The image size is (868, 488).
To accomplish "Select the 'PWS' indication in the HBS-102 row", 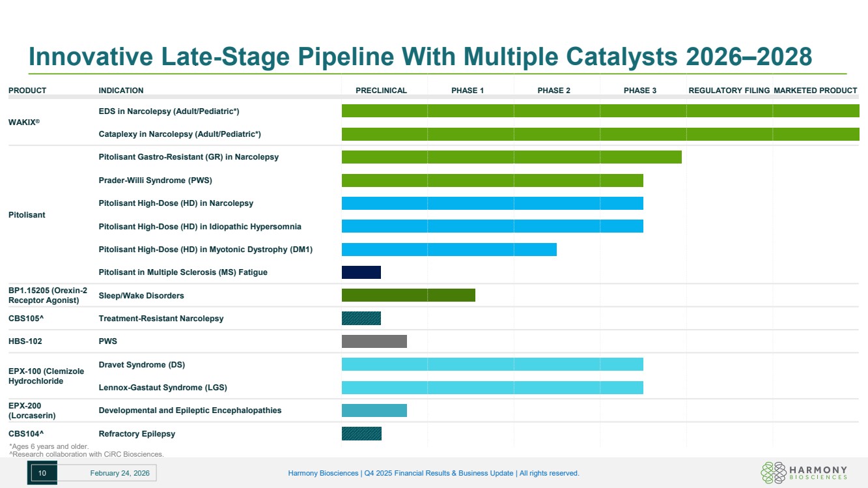I will point(107,341).
